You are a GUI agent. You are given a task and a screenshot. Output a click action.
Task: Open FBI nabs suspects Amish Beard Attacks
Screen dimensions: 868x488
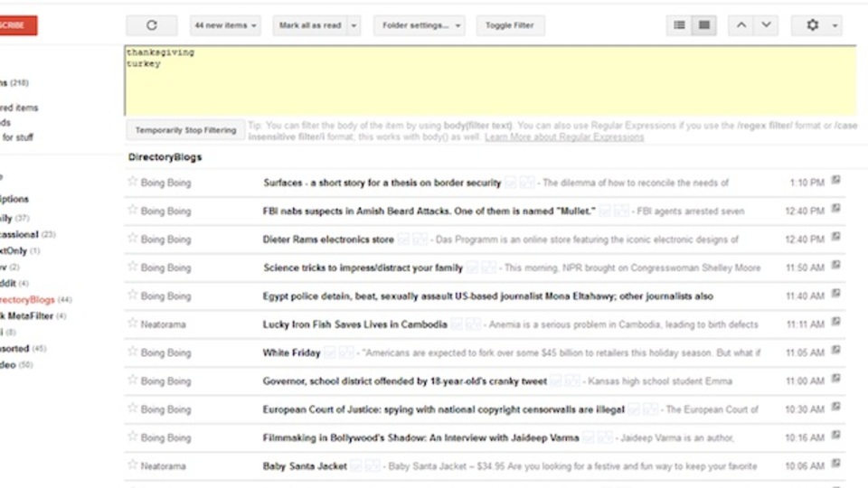tap(429, 211)
